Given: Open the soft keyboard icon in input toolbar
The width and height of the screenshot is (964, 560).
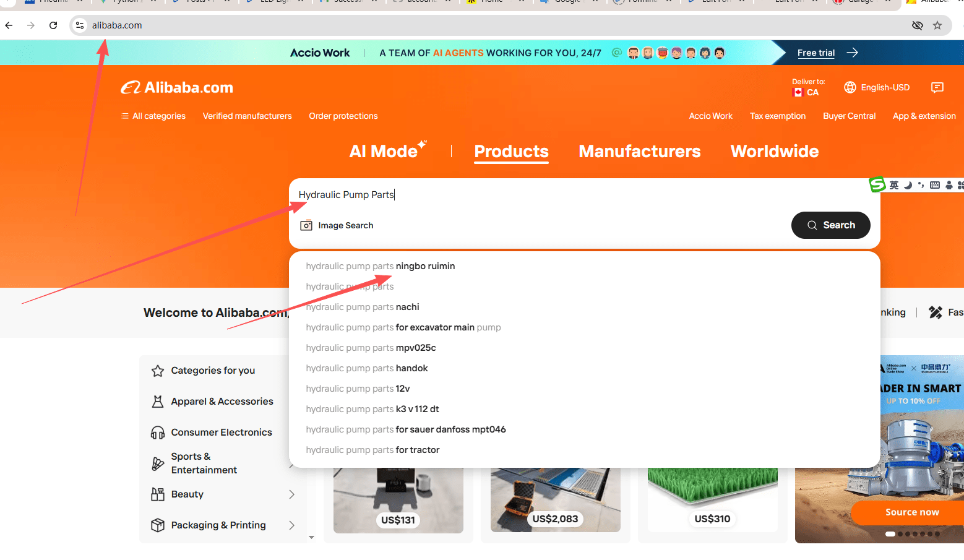Looking at the screenshot, I should tap(935, 185).
